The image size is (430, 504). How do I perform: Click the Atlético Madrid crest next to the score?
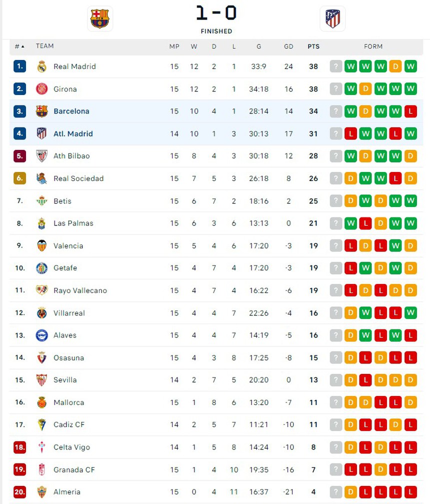(333, 18)
